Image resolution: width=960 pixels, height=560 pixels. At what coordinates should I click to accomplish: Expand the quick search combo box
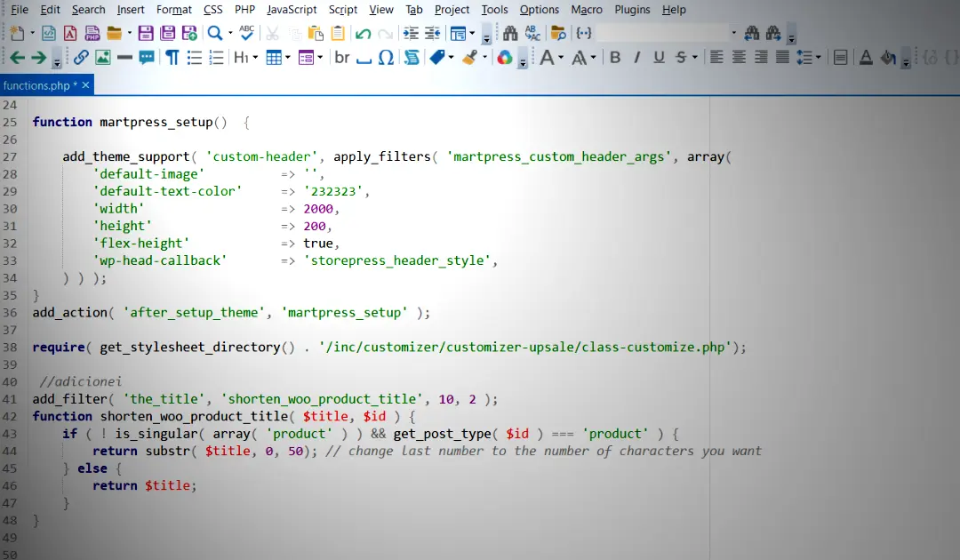pos(733,34)
